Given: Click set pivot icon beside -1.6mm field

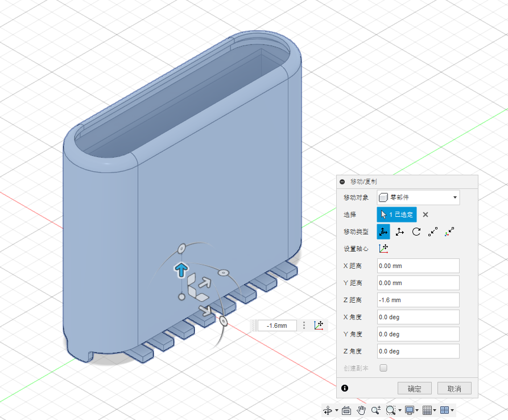Looking at the screenshot, I should pos(319,326).
